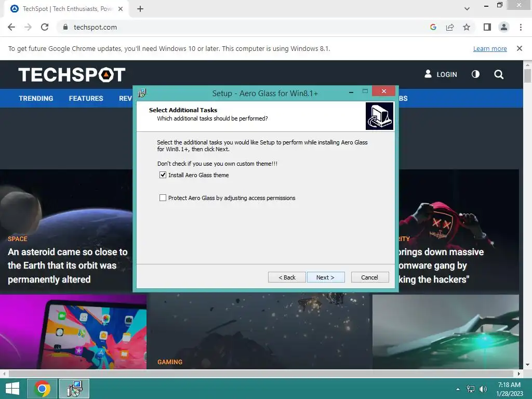Image resolution: width=532 pixels, height=399 pixels.
Task: Click Learn more link in Chrome update notice
Action: (490, 48)
